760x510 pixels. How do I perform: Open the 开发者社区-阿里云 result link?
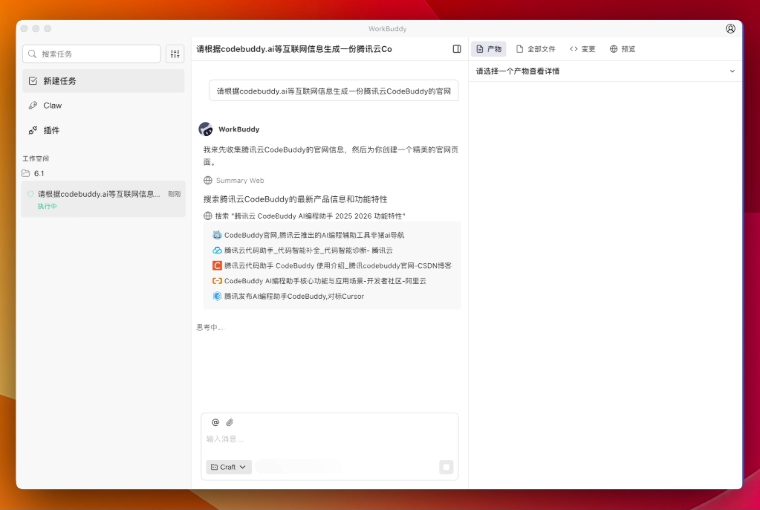click(x=325, y=281)
